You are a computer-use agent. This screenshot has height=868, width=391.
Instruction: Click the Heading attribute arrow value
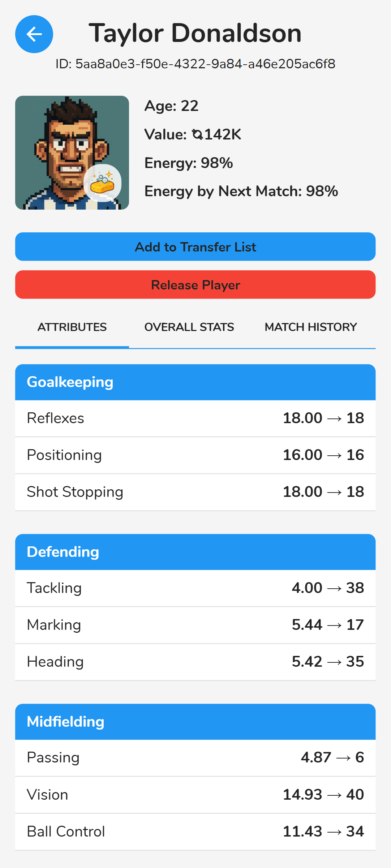coord(328,662)
